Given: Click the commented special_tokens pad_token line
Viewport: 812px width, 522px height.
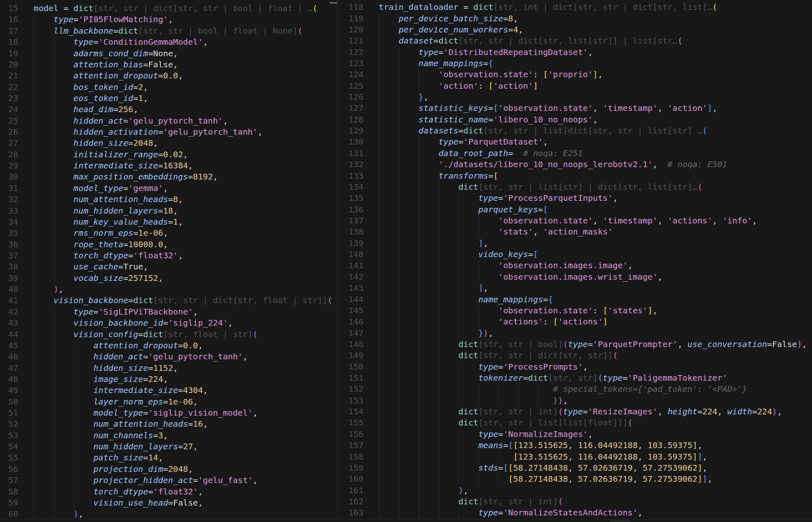Looking at the screenshot, I should (649, 389).
